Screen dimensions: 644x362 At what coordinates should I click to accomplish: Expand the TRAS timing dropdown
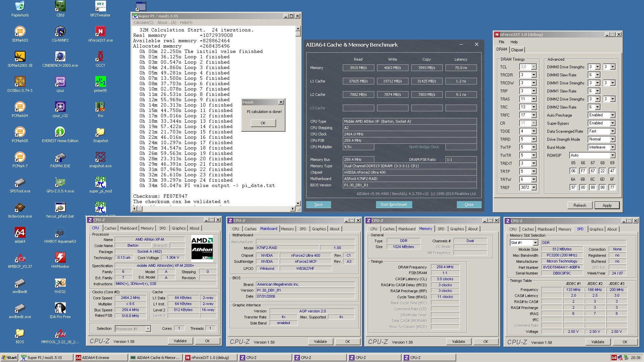534,99
